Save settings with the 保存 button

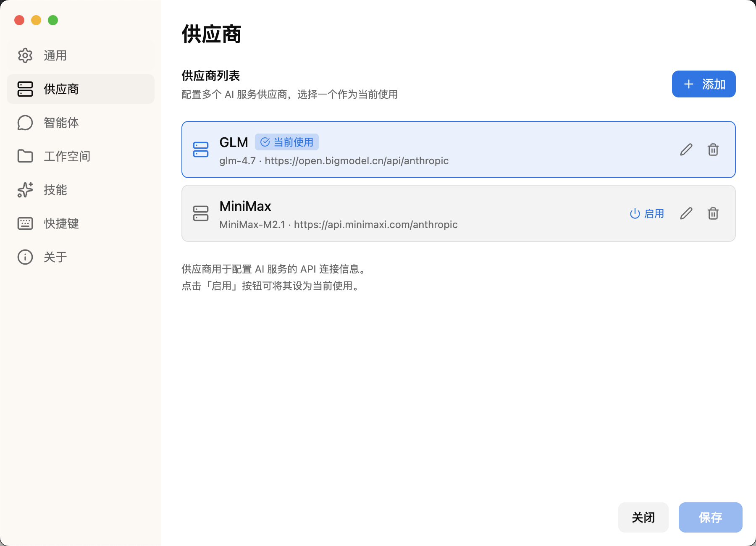710,517
